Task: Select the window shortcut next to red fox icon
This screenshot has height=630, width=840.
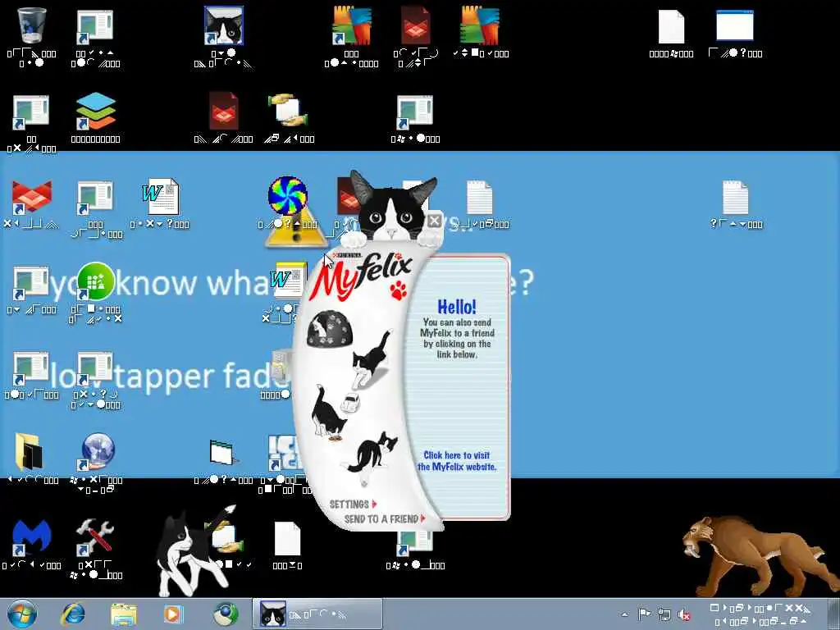Action: (95, 198)
